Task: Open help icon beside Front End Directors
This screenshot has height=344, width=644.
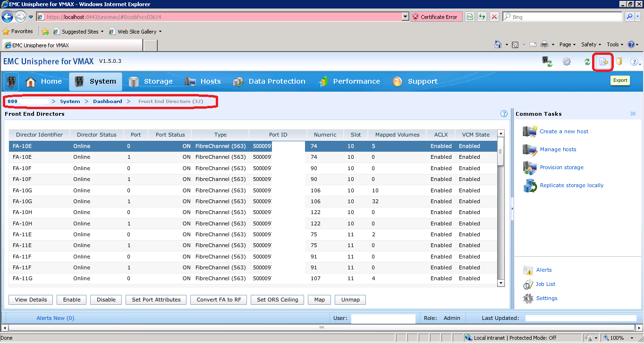Action: tap(504, 114)
